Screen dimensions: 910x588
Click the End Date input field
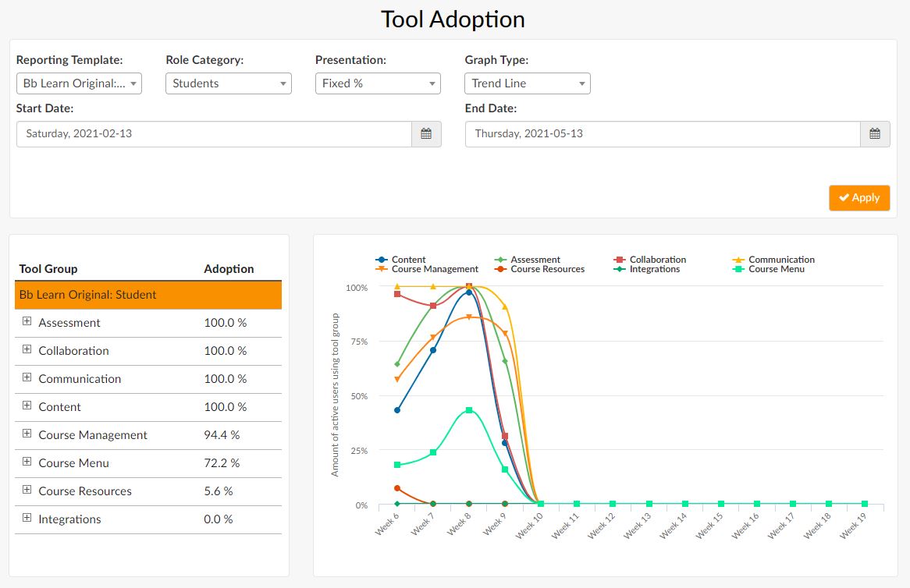[x=663, y=134]
